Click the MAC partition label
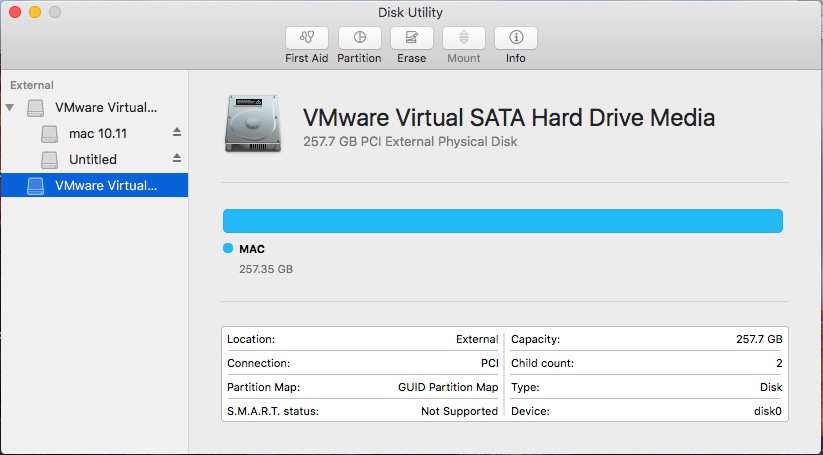 click(x=252, y=249)
